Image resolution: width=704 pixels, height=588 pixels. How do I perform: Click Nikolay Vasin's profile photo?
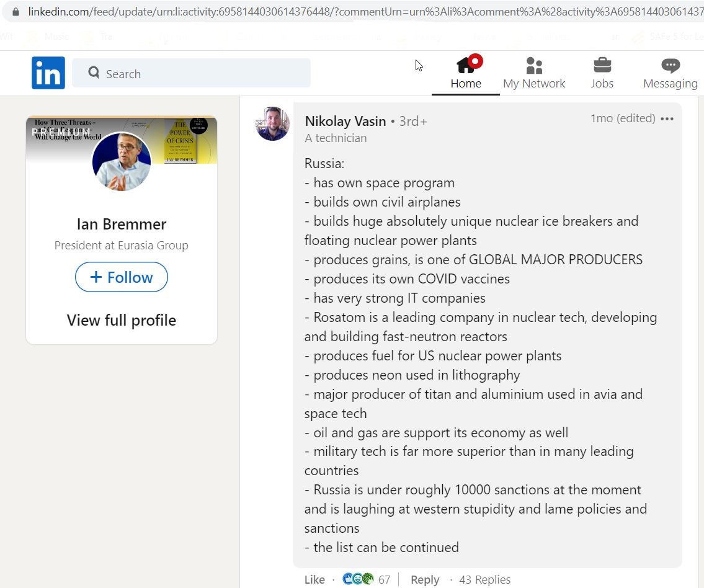[272, 123]
